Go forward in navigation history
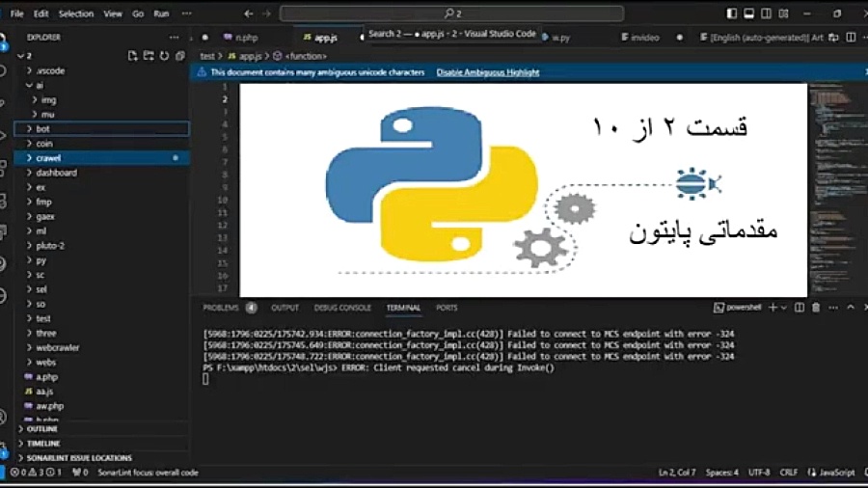The width and height of the screenshot is (868, 488). pos(266,14)
